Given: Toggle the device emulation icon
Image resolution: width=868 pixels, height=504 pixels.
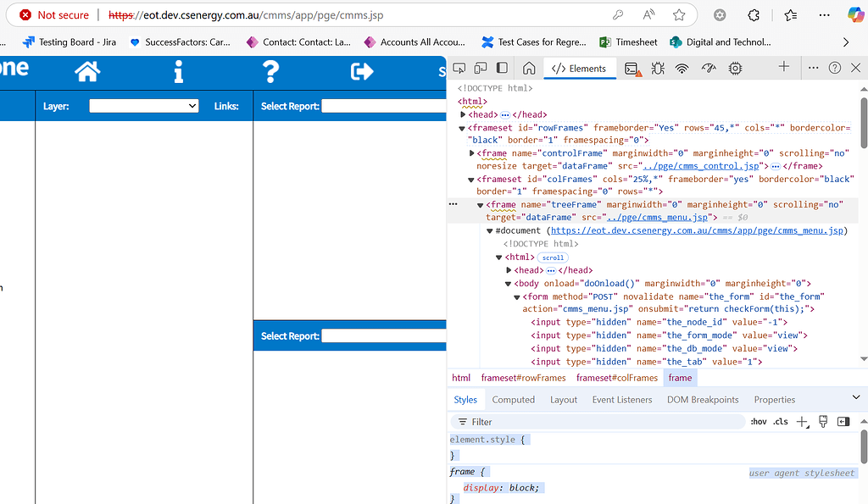Looking at the screenshot, I should click(x=480, y=67).
